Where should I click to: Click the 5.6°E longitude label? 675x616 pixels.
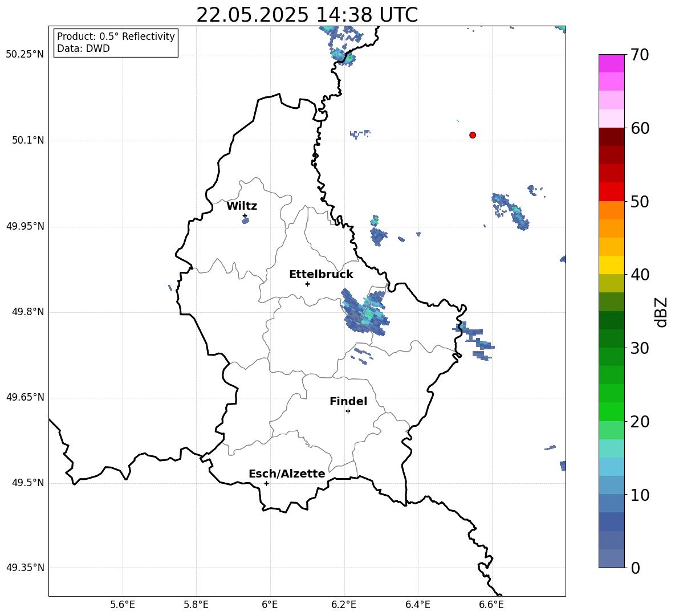(123, 605)
